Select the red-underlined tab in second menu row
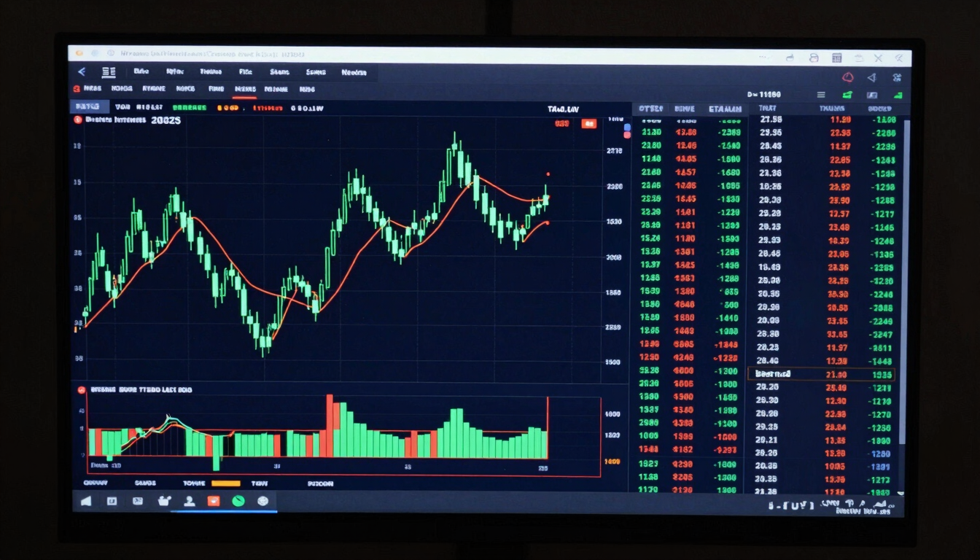980x560 pixels. 244,90
